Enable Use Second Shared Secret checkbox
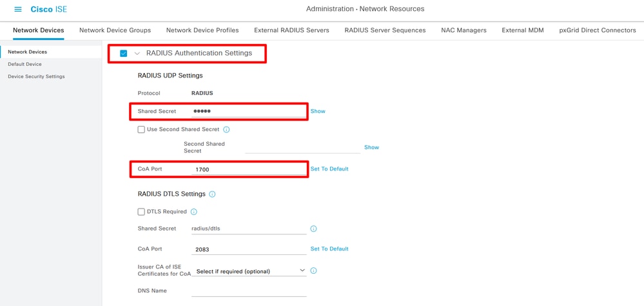 141,129
